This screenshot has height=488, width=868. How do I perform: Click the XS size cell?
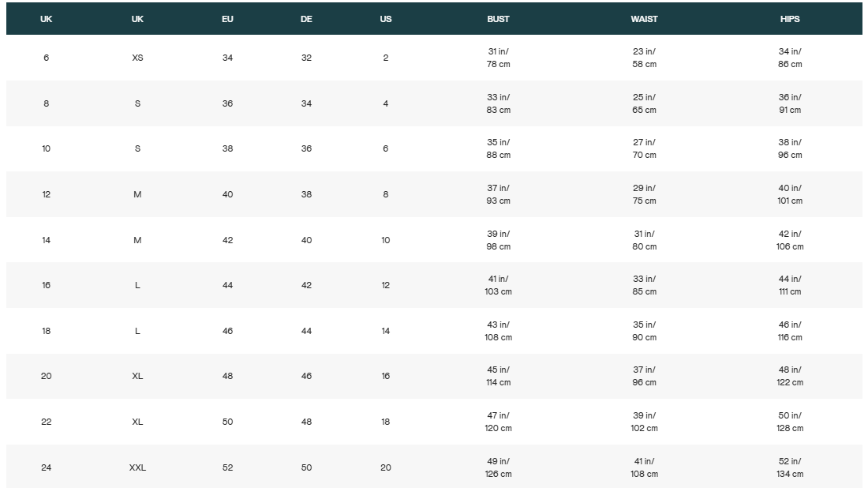coord(137,58)
